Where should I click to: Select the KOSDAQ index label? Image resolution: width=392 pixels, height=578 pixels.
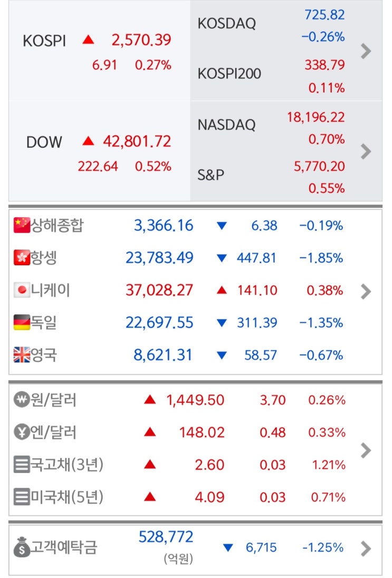point(226,24)
